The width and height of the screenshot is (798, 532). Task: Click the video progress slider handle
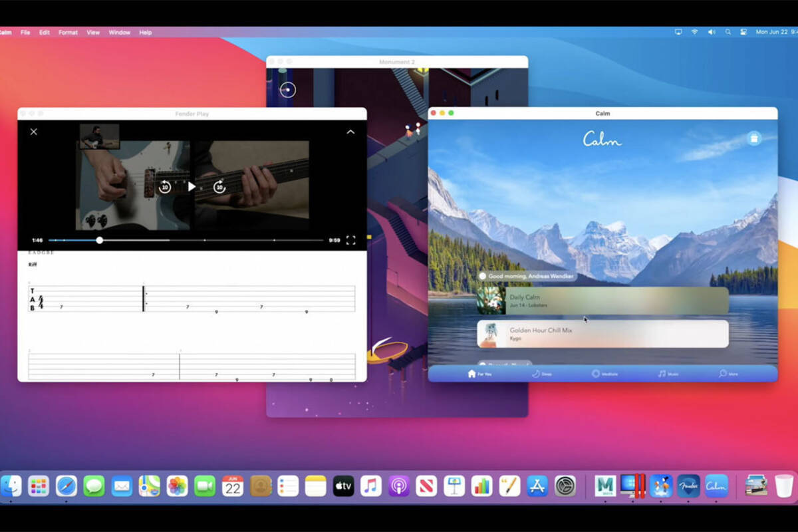click(x=100, y=240)
